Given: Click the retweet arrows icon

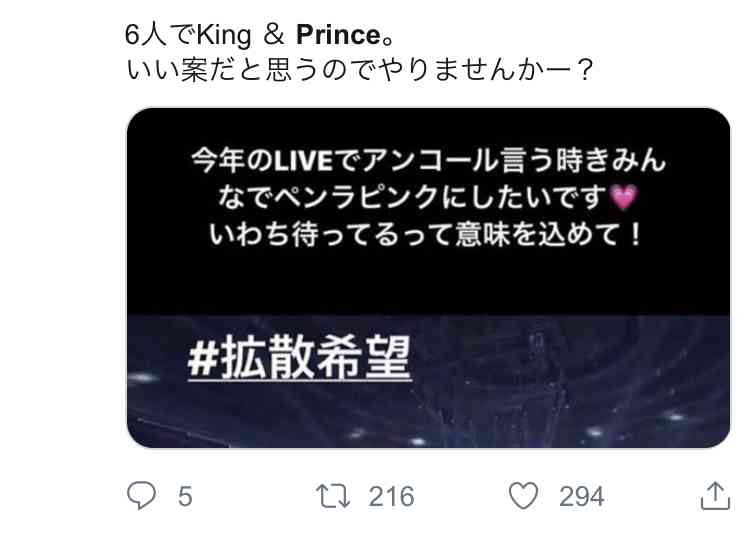Looking at the screenshot, I should coord(333,496).
